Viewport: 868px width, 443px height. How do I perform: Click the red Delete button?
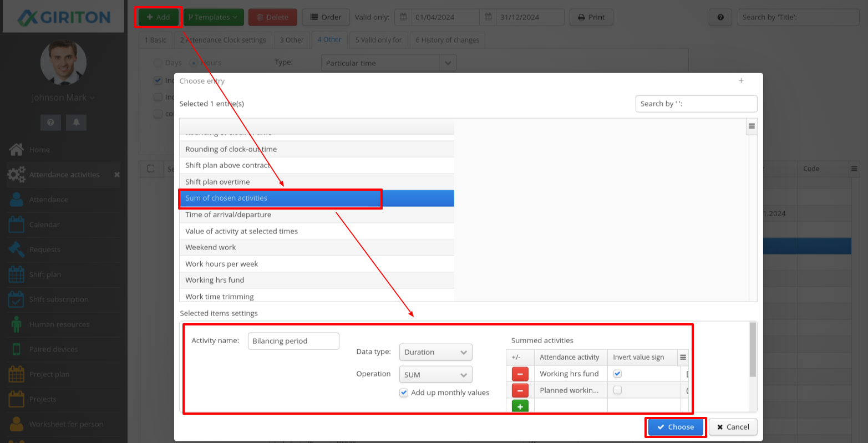point(273,17)
